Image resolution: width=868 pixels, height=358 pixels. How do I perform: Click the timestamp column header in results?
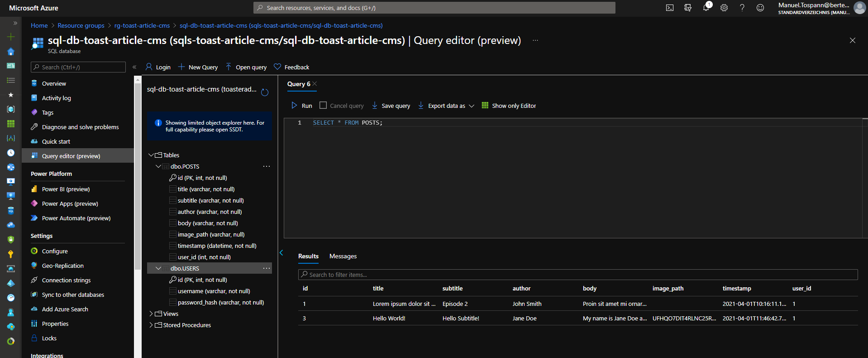pyautogui.click(x=737, y=288)
